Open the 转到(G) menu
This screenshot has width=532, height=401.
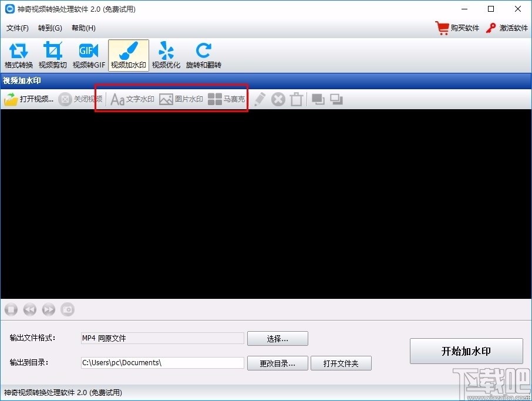[50, 28]
